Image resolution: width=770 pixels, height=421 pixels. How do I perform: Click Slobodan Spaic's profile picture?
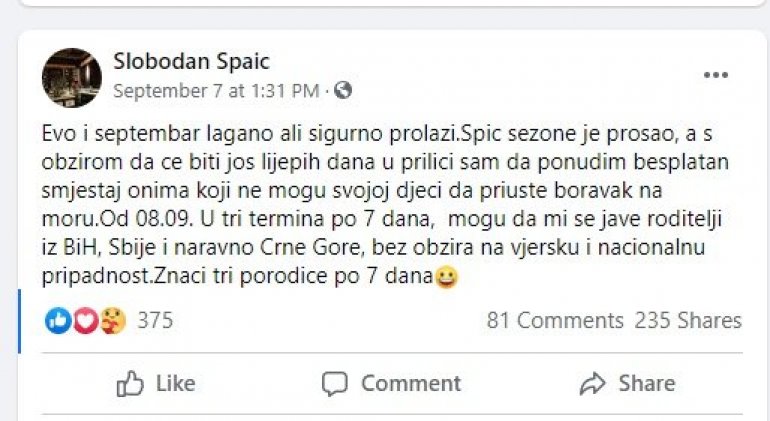pos(72,77)
